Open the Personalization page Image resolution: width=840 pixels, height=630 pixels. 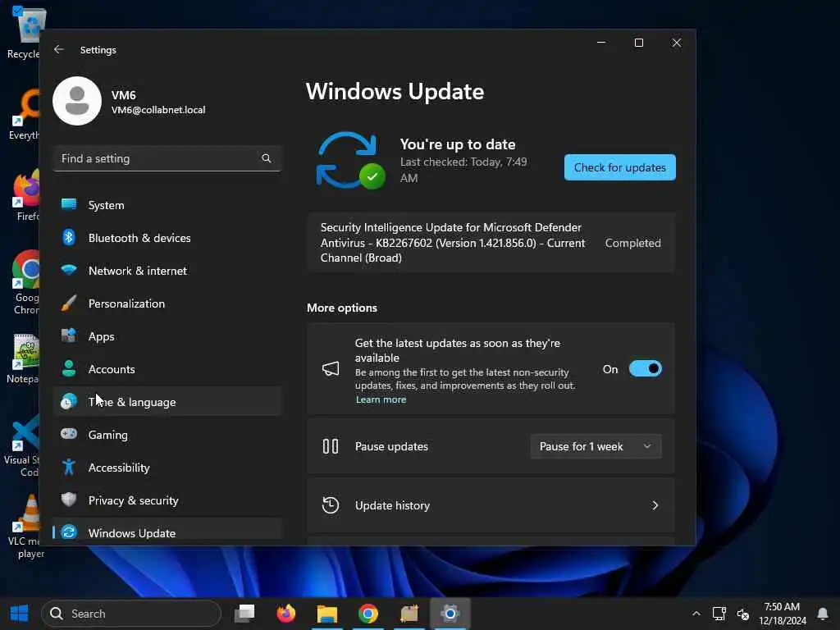(x=167, y=304)
